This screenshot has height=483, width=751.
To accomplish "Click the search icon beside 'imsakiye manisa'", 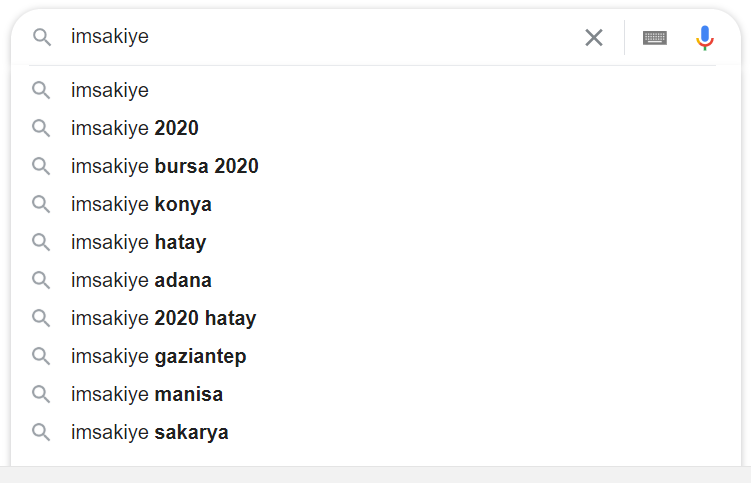I will click(x=41, y=394).
